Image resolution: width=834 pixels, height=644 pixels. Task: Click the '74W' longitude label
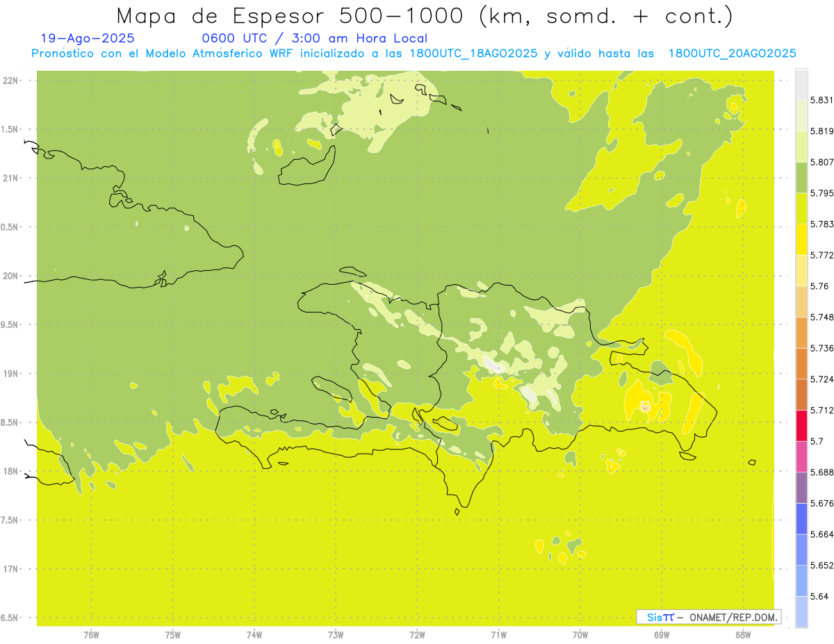click(x=254, y=635)
